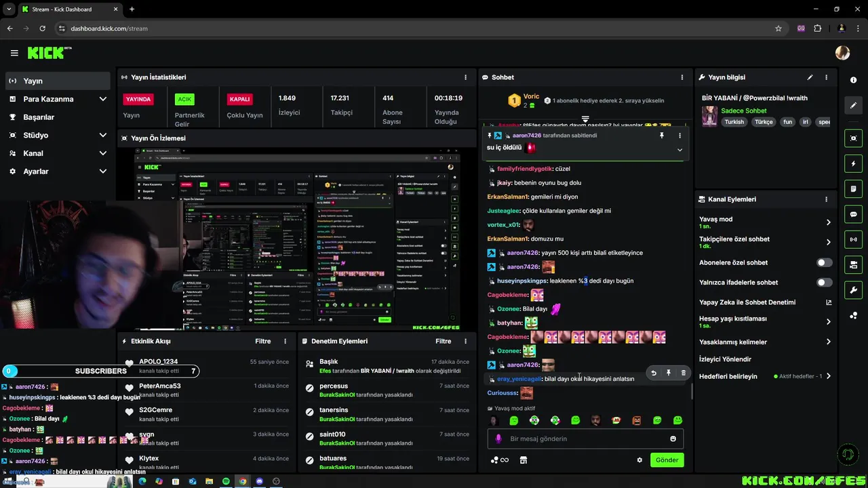Open the Yayın bilgisi panel options menu
Image resolution: width=868 pixels, height=488 pixels.
826,77
